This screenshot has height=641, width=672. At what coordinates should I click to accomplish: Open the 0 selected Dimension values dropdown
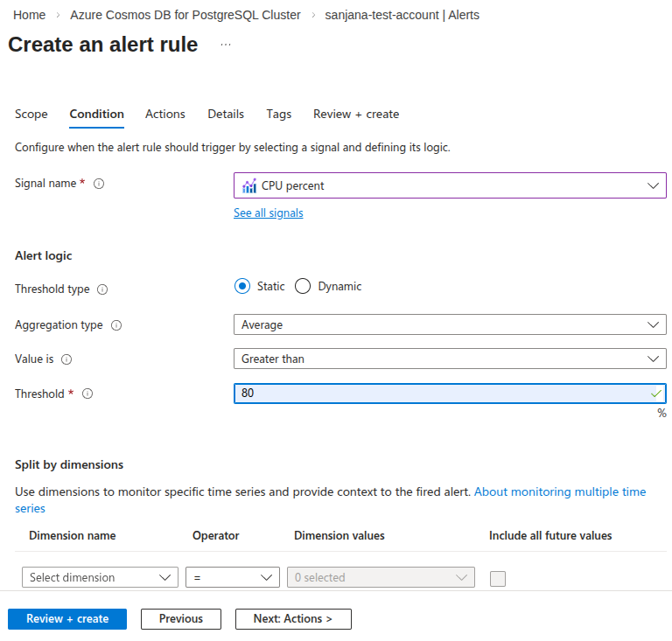381,577
